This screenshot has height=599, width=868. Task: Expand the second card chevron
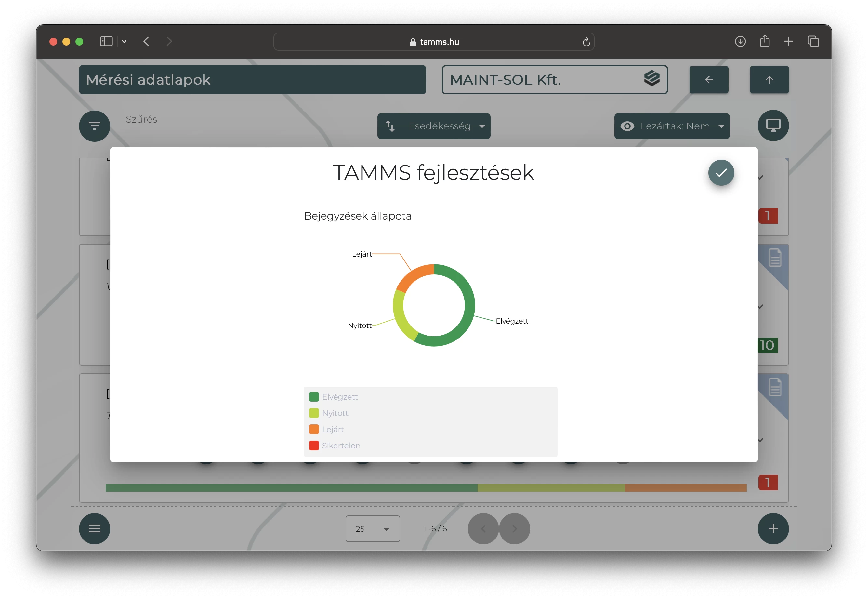coord(760,307)
